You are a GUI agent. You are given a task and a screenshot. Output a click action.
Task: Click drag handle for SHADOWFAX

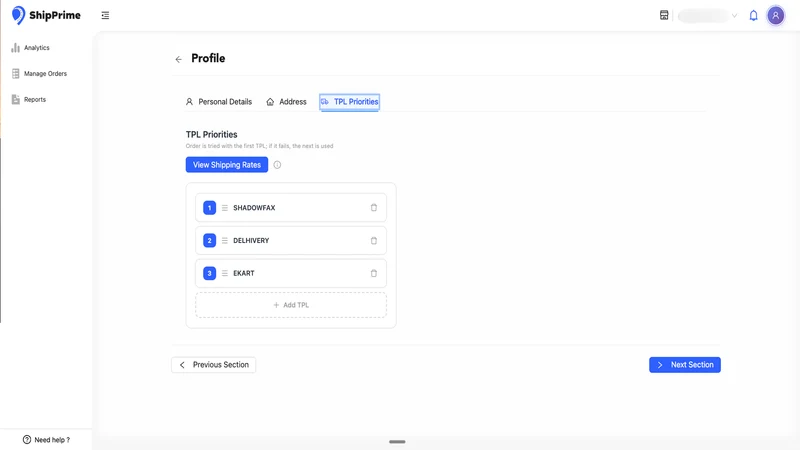pos(224,208)
